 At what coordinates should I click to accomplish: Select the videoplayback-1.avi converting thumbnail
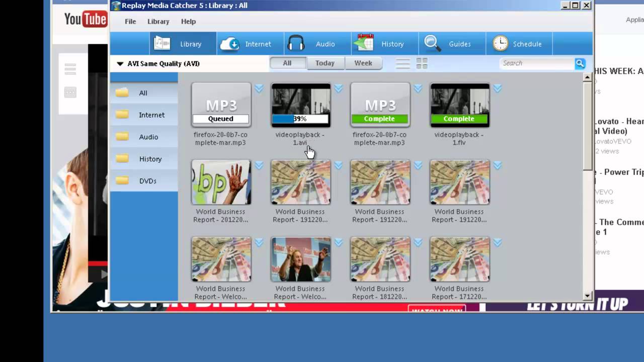[x=301, y=105]
